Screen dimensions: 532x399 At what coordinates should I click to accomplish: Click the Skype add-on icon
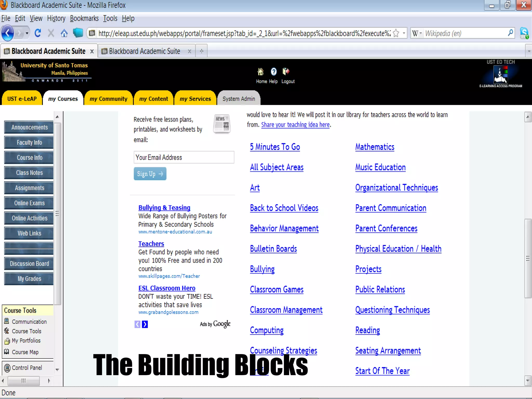click(x=524, y=33)
